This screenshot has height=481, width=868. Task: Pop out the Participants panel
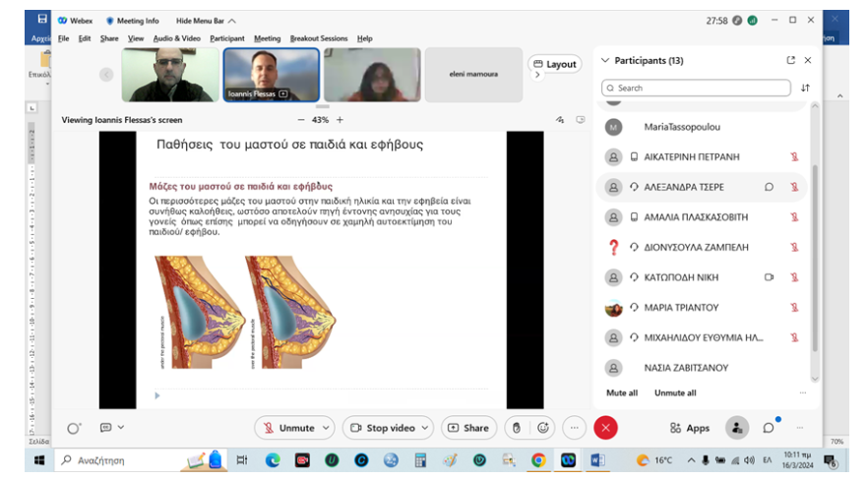coord(790,60)
